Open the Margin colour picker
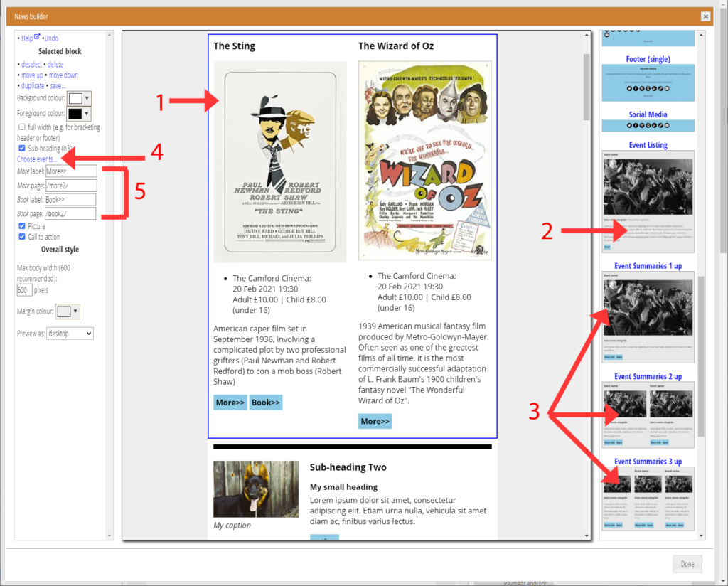 [x=68, y=311]
